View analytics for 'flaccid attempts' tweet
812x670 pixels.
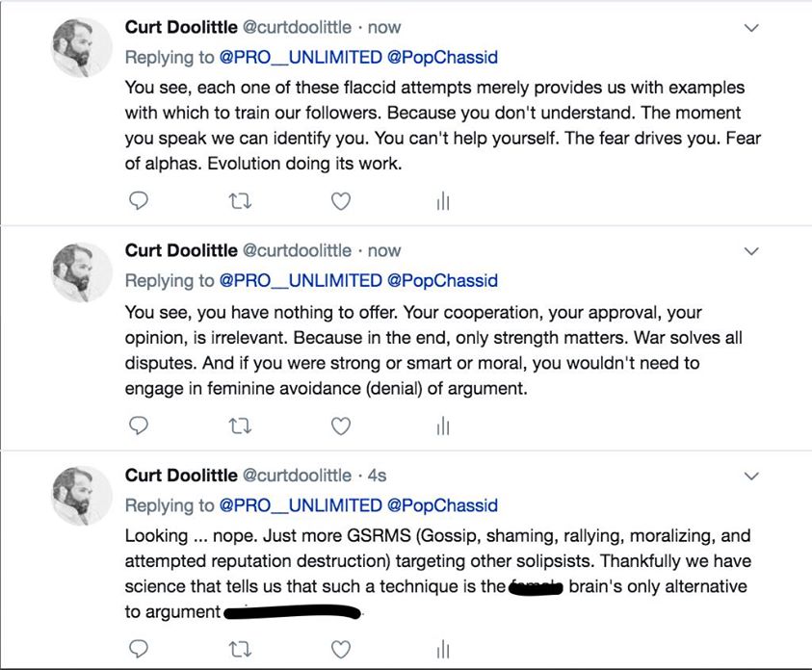click(x=443, y=201)
